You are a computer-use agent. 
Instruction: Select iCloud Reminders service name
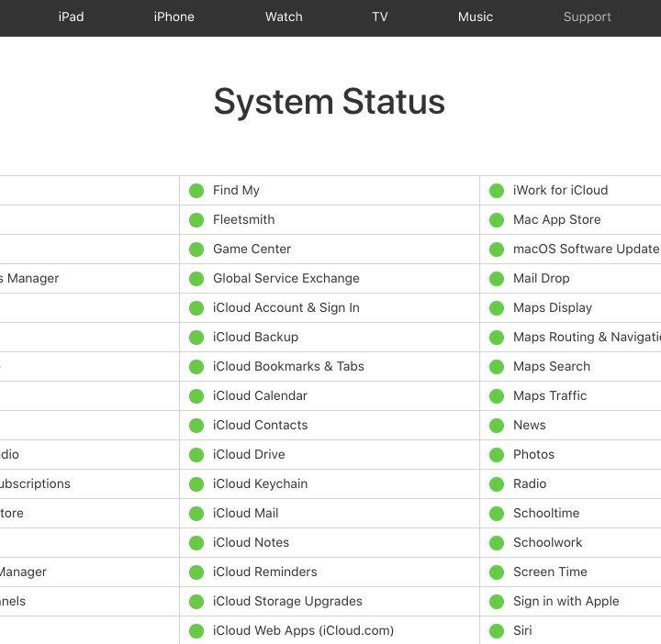tap(264, 572)
